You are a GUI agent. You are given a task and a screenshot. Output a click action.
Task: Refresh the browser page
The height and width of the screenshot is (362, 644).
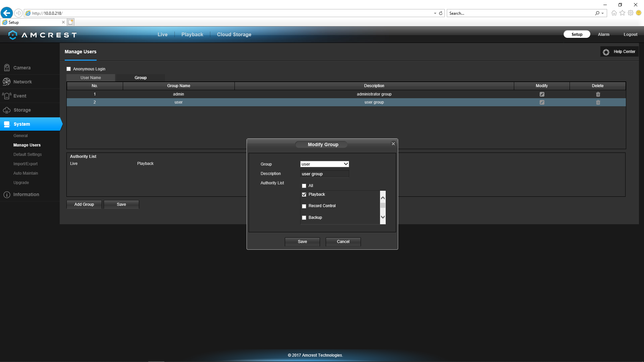coord(441,13)
